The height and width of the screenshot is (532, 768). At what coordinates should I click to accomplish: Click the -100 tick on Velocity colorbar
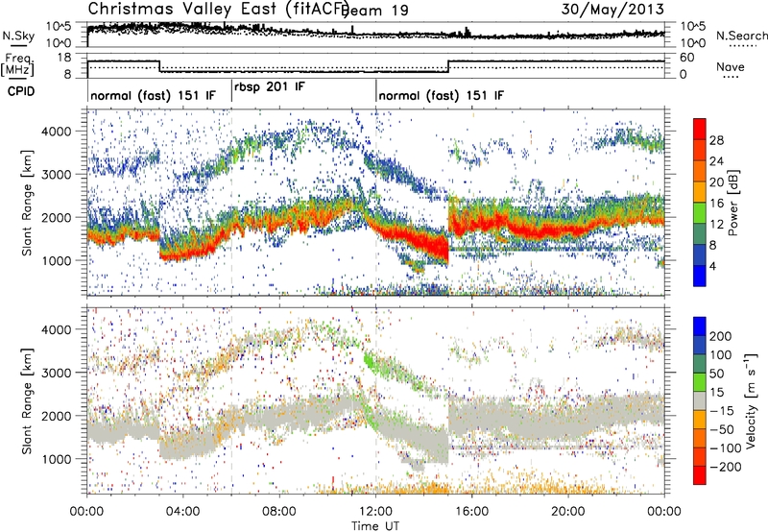726,447
